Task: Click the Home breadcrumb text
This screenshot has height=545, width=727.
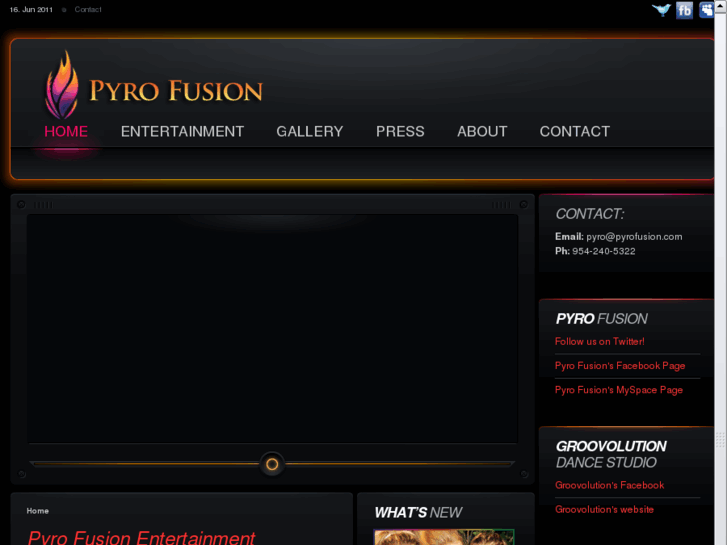Action: 38,511
